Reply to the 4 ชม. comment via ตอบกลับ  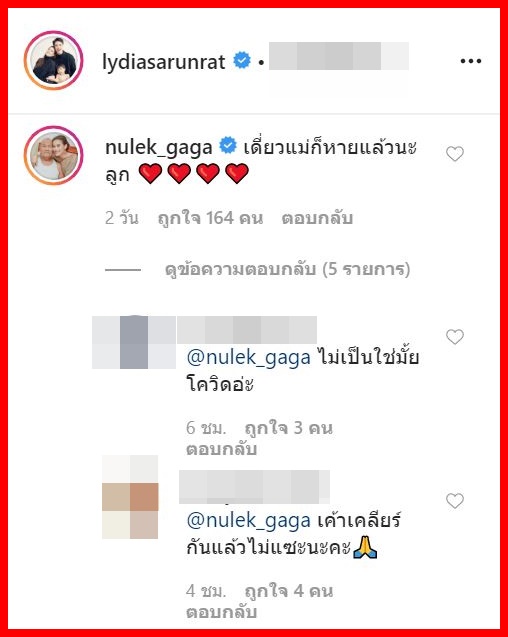[221, 612]
